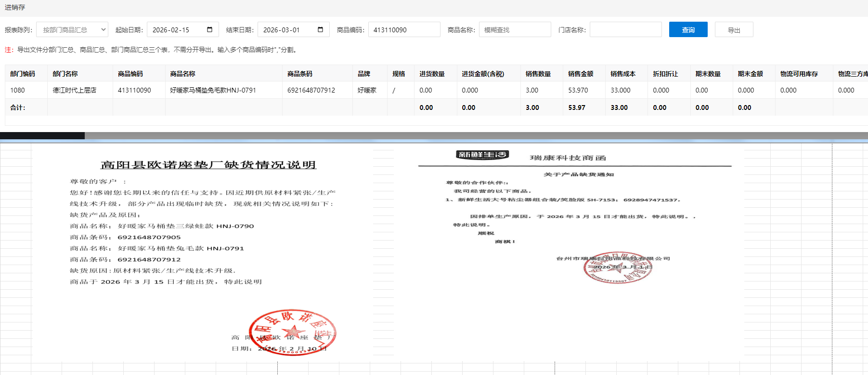868x375 pixels.
Task: Click the 门店名称 store name field
Action: [x=625, y=30]
